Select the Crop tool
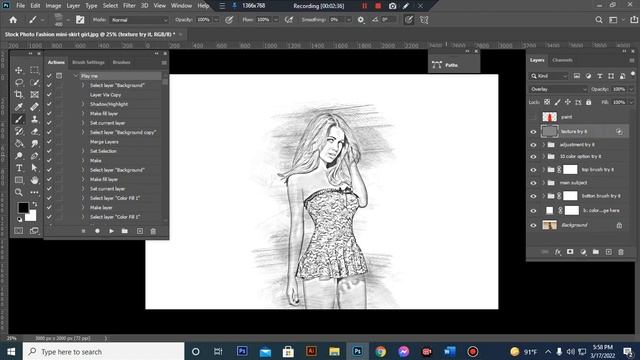The height and width of the screenshot is (360, 640). click(x=19, y=95)
